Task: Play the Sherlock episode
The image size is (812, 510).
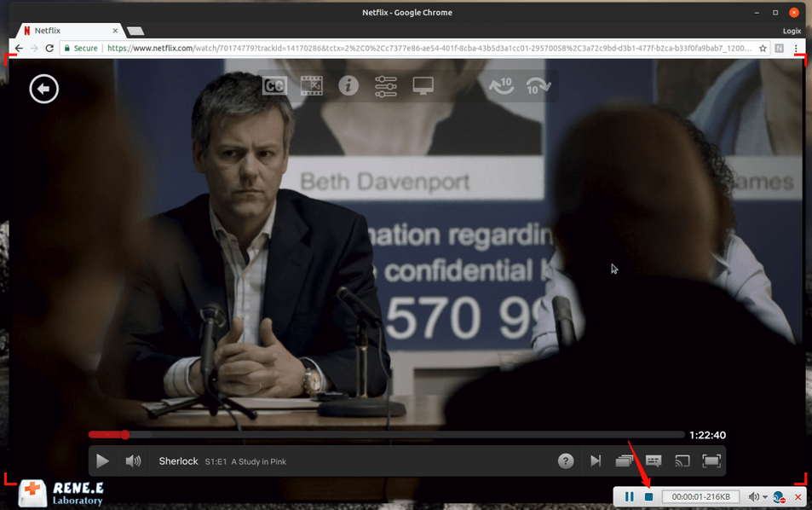Action: click(x=102, y=461)
